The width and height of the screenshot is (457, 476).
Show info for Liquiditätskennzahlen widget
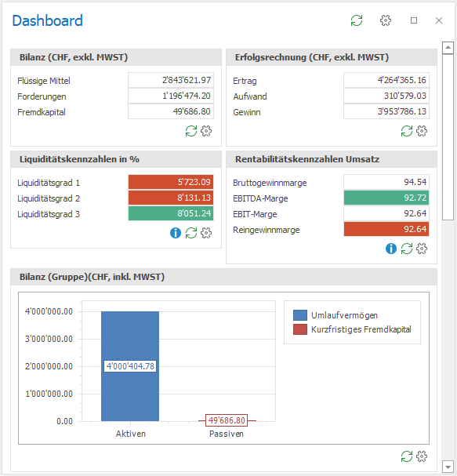coord(176,233)
